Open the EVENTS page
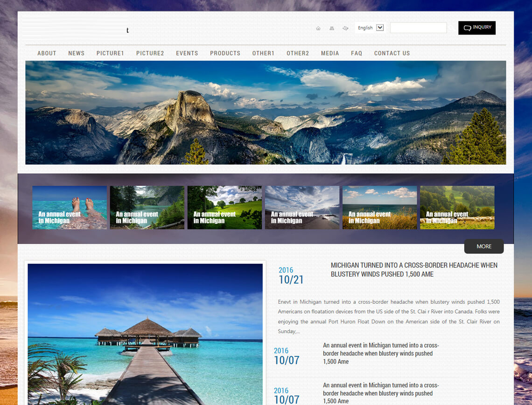Viewport: 532px width, 405px height. [187, 53]
